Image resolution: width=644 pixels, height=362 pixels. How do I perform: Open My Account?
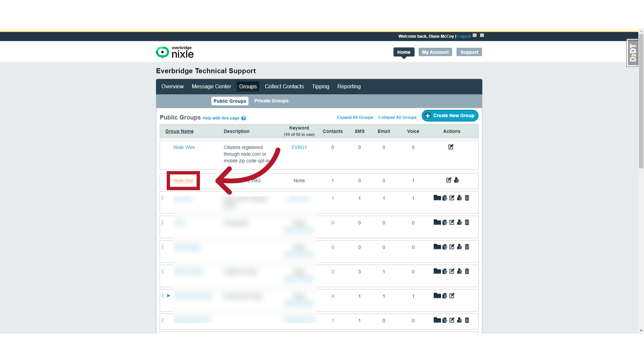(x=435, y=52)
